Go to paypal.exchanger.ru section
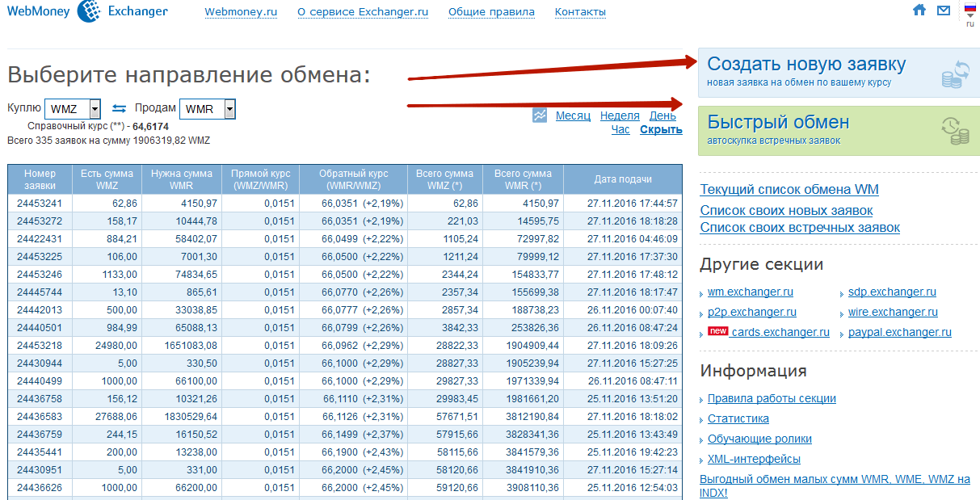The height and width of the screenshot is (500, 980). point(900,333)
